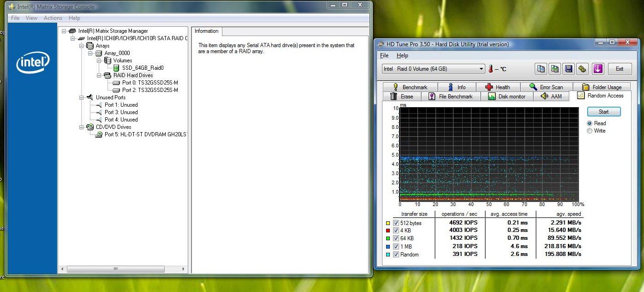644x292 pixels.
Task: Open the Actions menu in Matrix Storage Console
Action: click(53, 18)
